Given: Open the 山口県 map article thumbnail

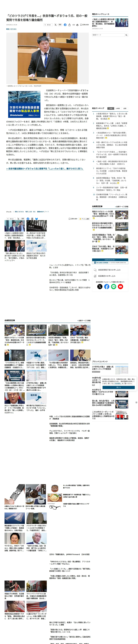Looking at the screenshot, I should tap(36, 355).
